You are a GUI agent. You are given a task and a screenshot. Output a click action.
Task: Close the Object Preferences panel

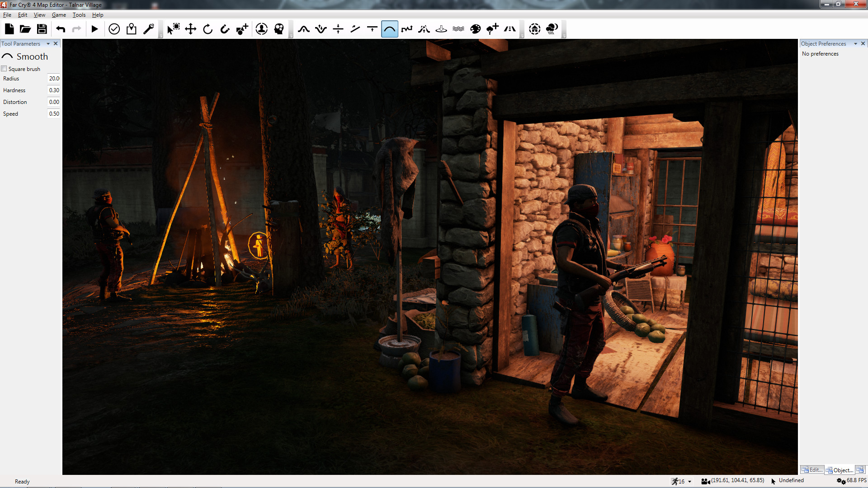[x=863, y=44]
